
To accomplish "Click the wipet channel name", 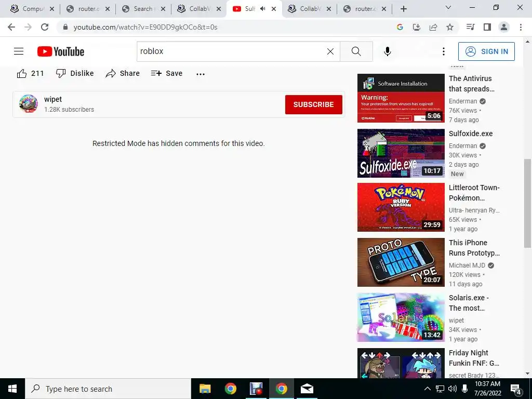I will pyautogui.click(x=53, y=99).
